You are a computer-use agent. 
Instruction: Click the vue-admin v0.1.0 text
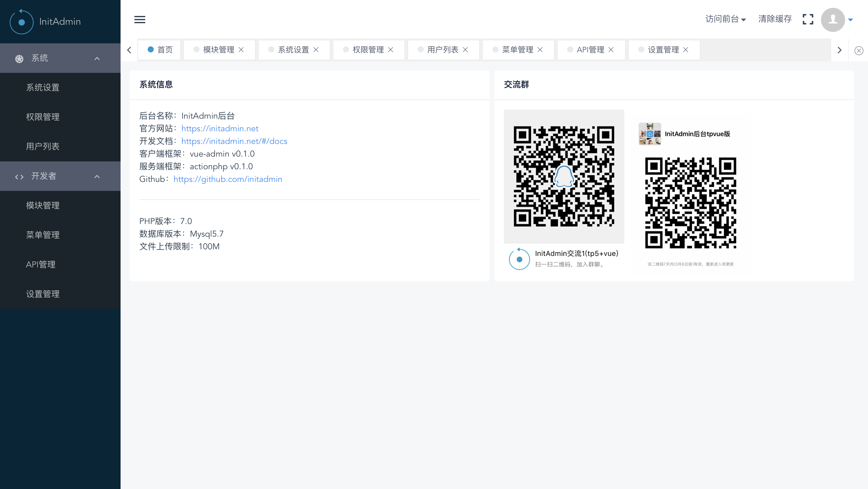(x=222, y=154)
